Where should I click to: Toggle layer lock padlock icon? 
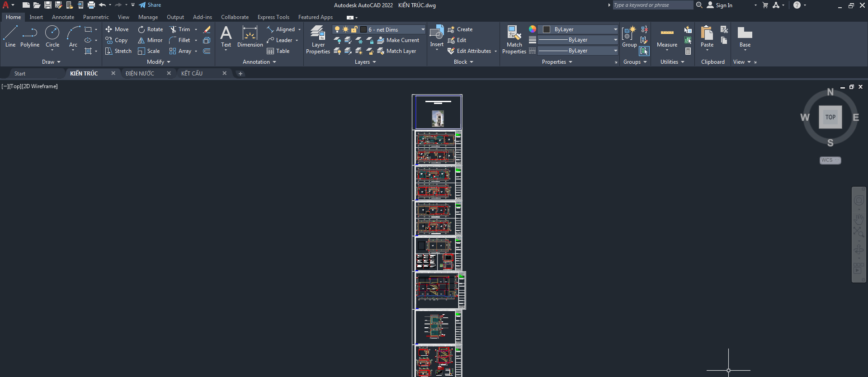click(x=354, y=29)
